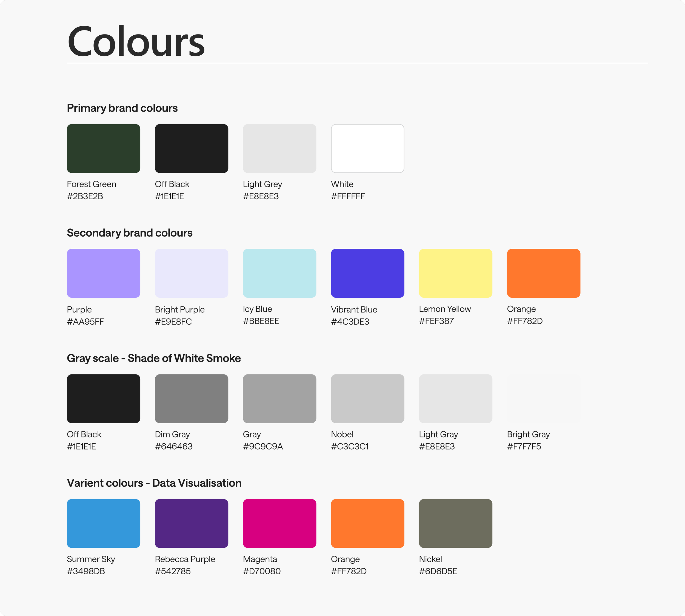Click the Lemon Yellow swatch
This screenshot has width=685, height=616.
[x=455, y=273]
